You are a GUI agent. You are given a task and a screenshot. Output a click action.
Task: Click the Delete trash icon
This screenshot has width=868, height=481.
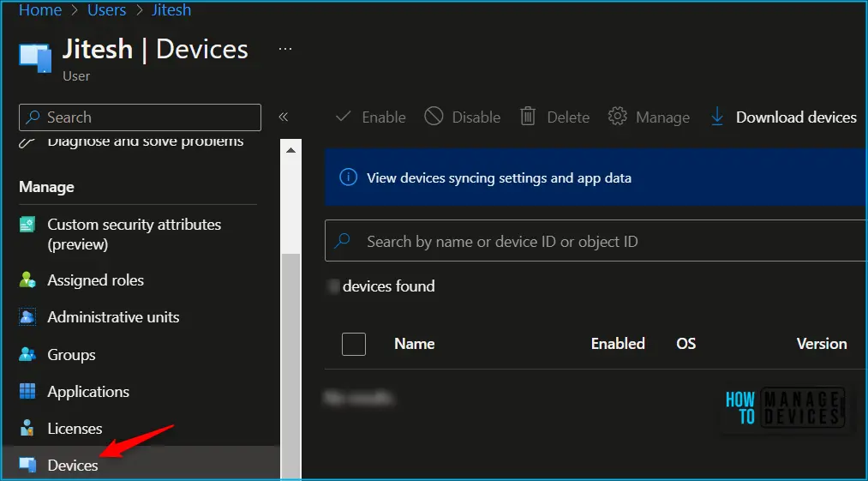[x=528, y=117]
